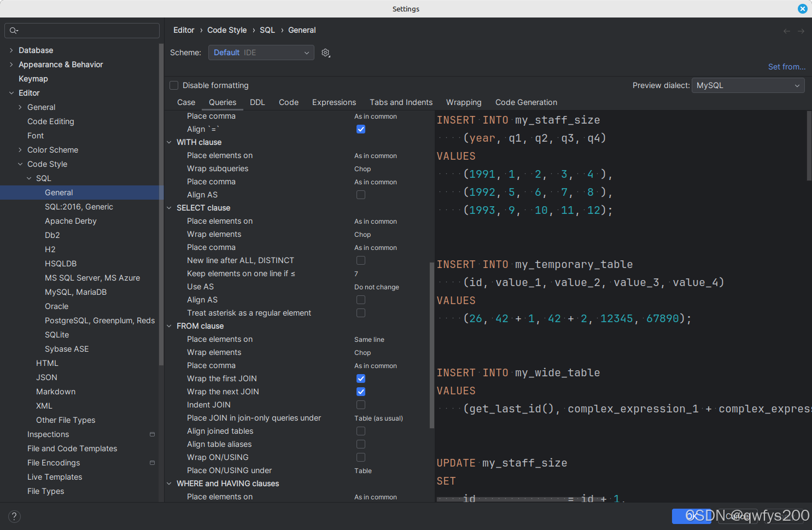The width and height of the screenshot is (812, 530).
Task: Select PostgreSQL, Greenplum, Reds in tree
Action: tap(100, 321)
